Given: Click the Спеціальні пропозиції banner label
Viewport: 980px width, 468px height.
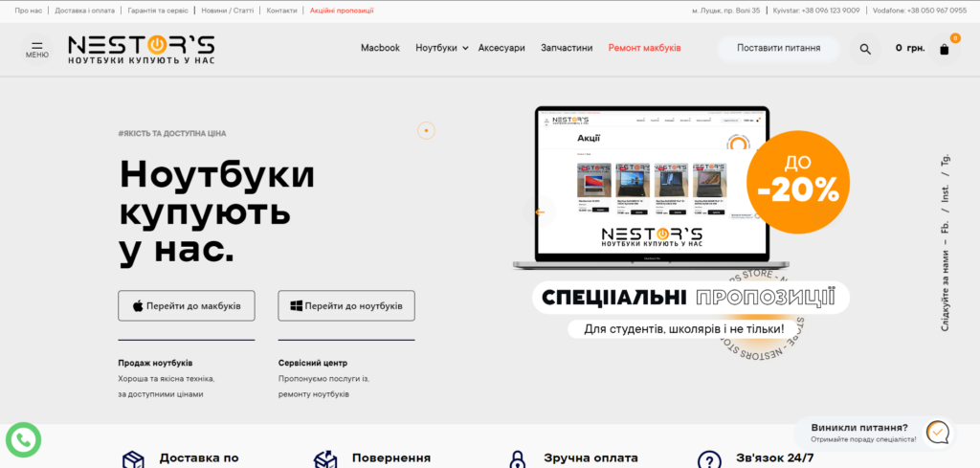Looking at the screenshot, I should point(691,298).
